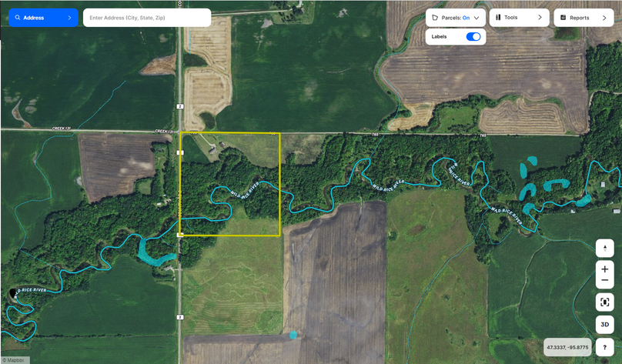Viewport: 622px width, 364px height.
Task: Open the Reports menu chevron
Action: click(604, 18)
